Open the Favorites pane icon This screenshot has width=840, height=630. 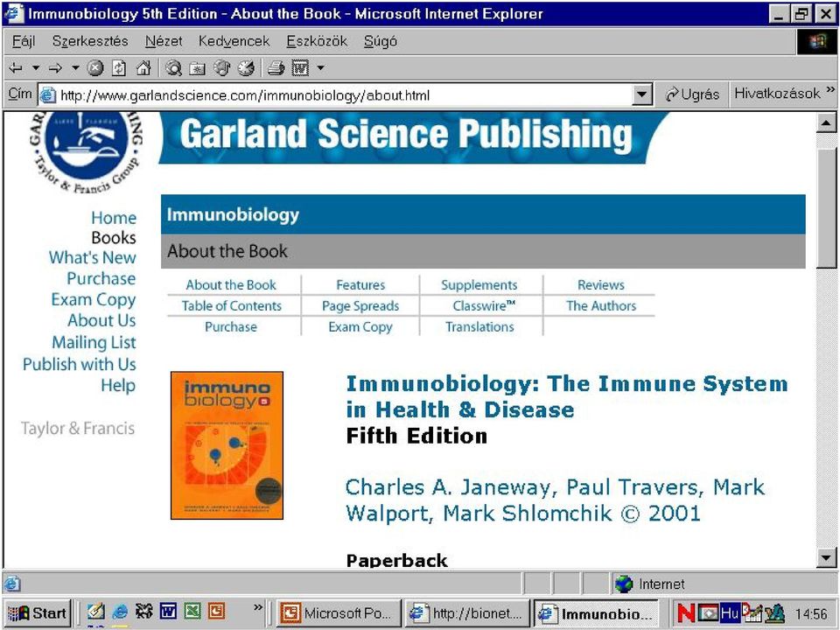click(x=197, y=68)
